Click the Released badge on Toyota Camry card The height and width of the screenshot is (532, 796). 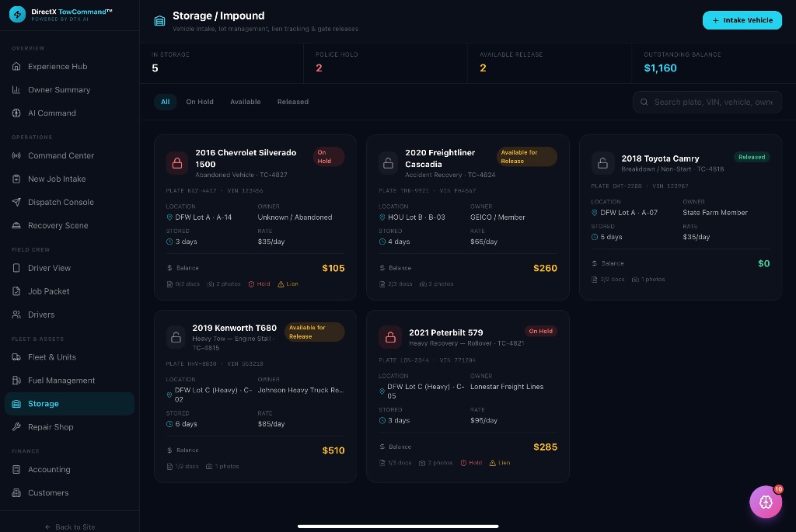[752, 157]
